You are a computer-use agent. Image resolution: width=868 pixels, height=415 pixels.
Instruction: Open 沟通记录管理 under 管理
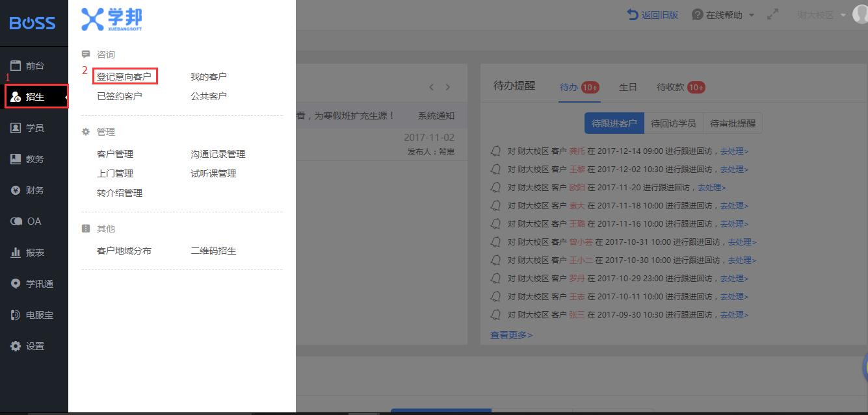(x=218, y=154)
